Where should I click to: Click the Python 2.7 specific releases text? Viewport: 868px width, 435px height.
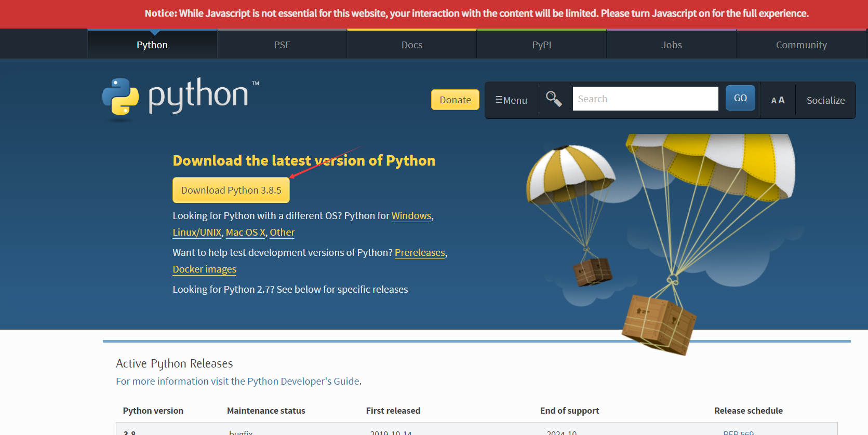click(x=290, y=289)
